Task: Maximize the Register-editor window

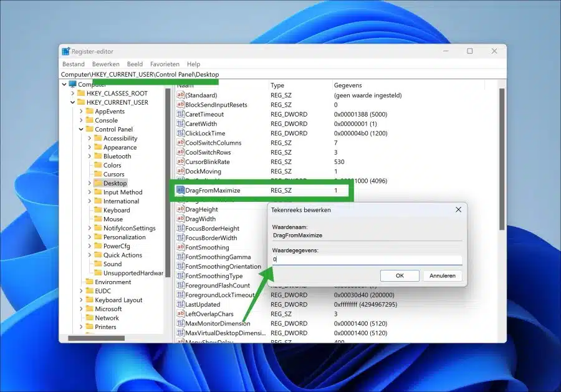Action: 470,51
